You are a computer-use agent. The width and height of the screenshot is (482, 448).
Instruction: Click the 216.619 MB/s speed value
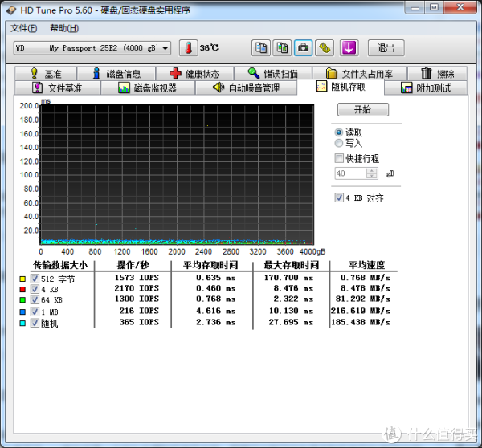click(x=361, y=311)
